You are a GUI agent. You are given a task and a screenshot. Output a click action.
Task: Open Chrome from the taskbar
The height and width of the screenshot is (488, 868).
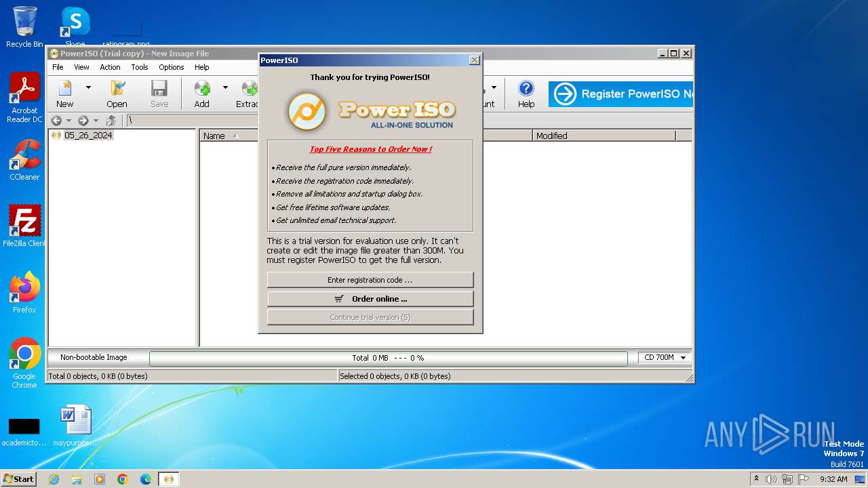click(x=123, y=479)
